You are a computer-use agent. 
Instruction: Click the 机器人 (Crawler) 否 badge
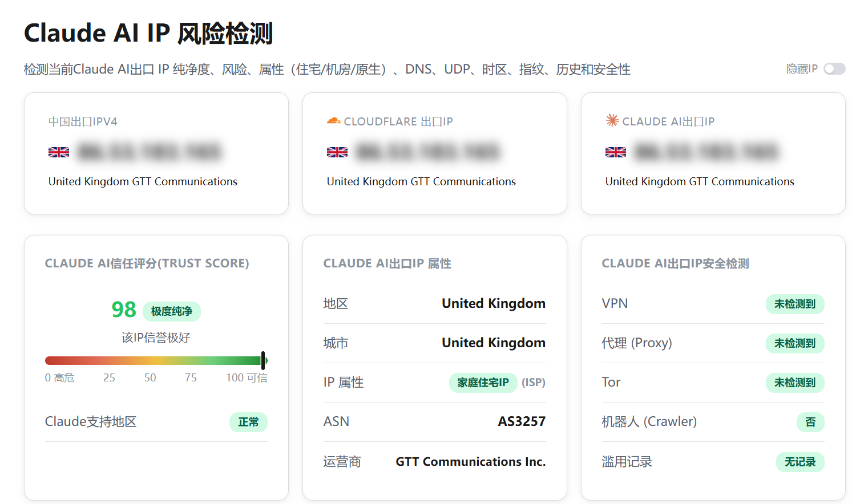click(810, 422)
